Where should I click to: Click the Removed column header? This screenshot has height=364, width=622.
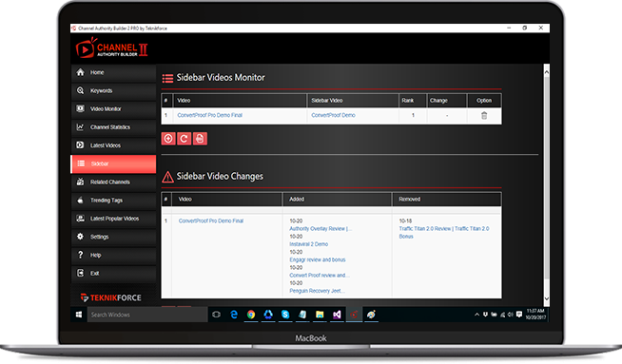(x=447, y=200)
